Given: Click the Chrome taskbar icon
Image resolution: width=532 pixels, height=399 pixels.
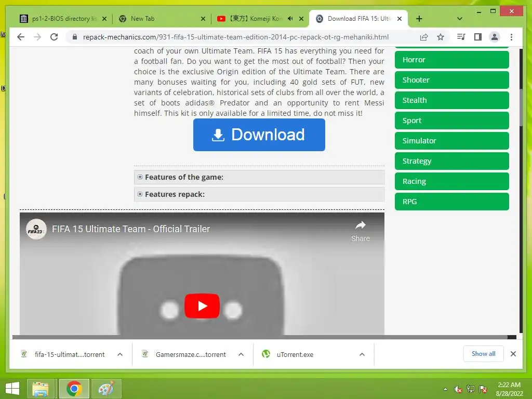Looking at the screenshot, I should 74,389.
